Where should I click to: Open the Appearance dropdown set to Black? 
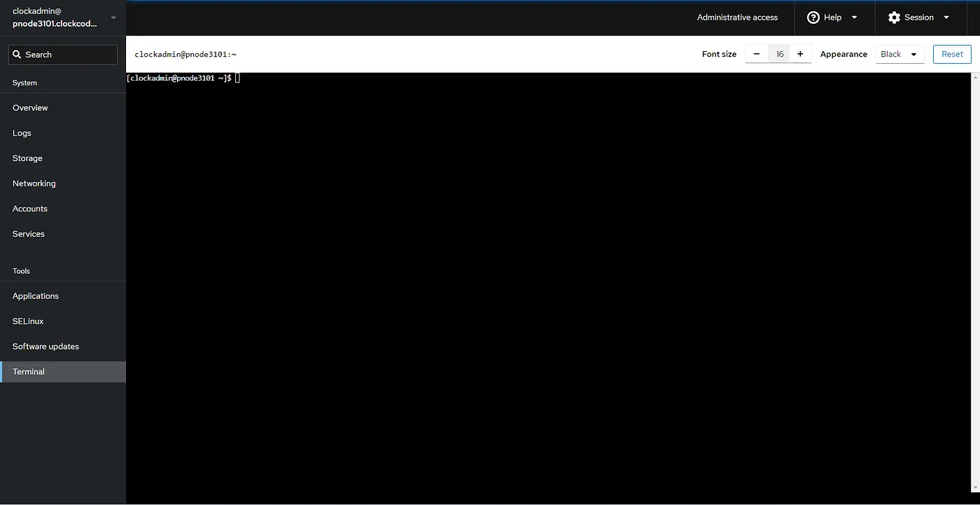tap(899, 54)
